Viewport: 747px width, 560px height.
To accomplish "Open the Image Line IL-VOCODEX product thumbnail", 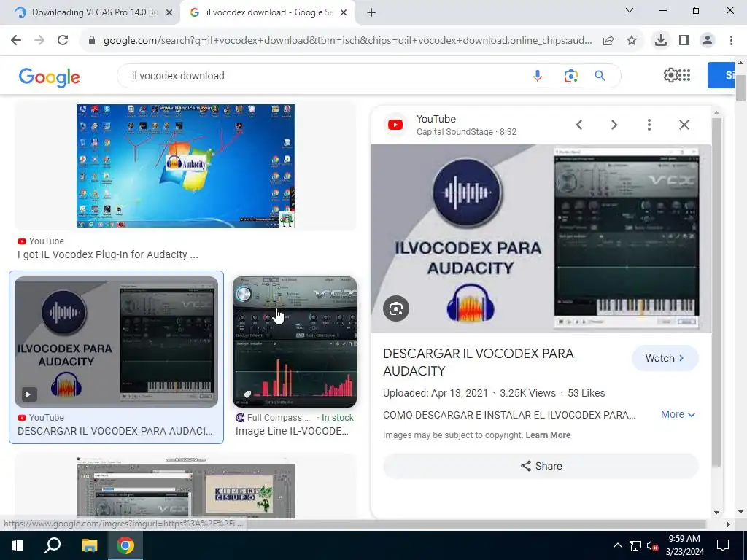I will point(295,342).
